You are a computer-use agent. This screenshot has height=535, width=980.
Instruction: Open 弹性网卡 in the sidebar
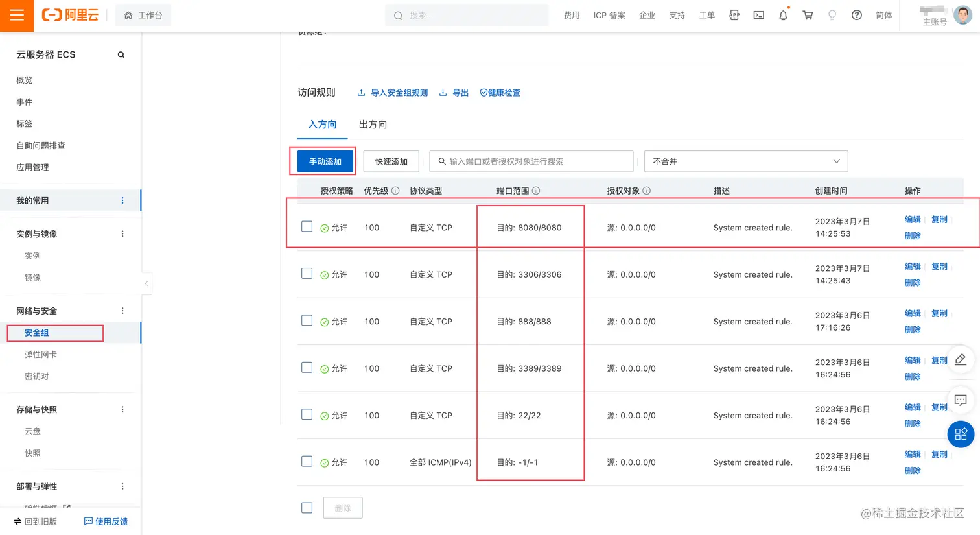(x=41, y=355)
